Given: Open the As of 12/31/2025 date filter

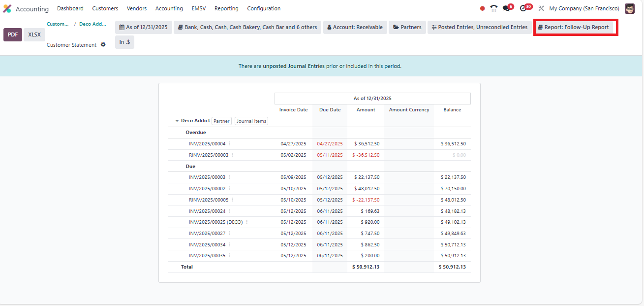Looking at the screenshot, I should (x=144, y=27).
